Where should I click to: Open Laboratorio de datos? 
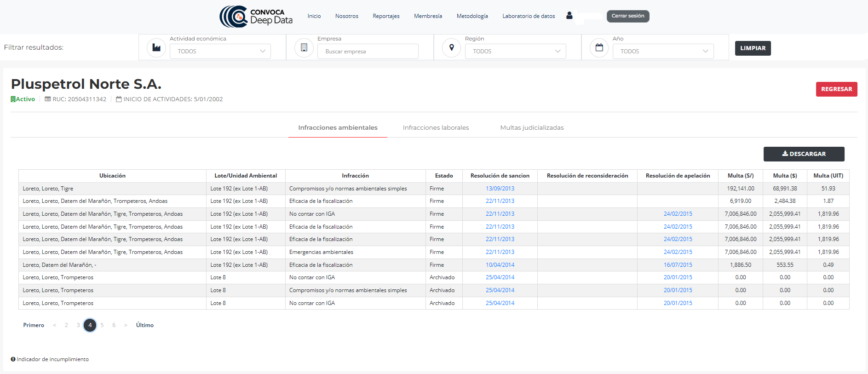[529, 16]
